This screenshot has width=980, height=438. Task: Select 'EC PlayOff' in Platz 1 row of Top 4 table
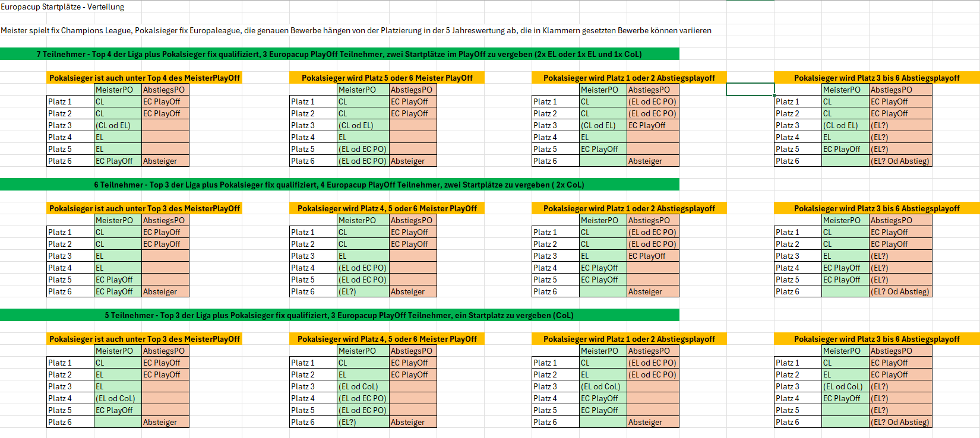click(165, 101)
